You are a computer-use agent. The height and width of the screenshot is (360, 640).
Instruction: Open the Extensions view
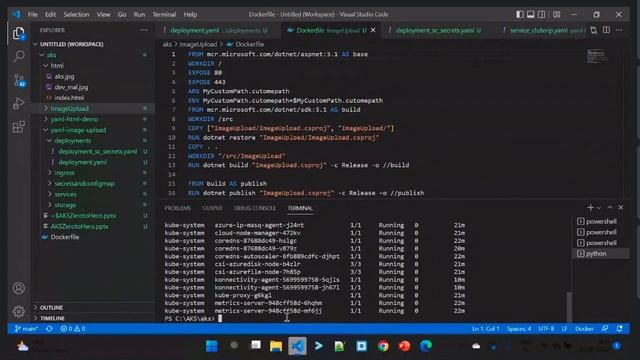click(18, 127)
